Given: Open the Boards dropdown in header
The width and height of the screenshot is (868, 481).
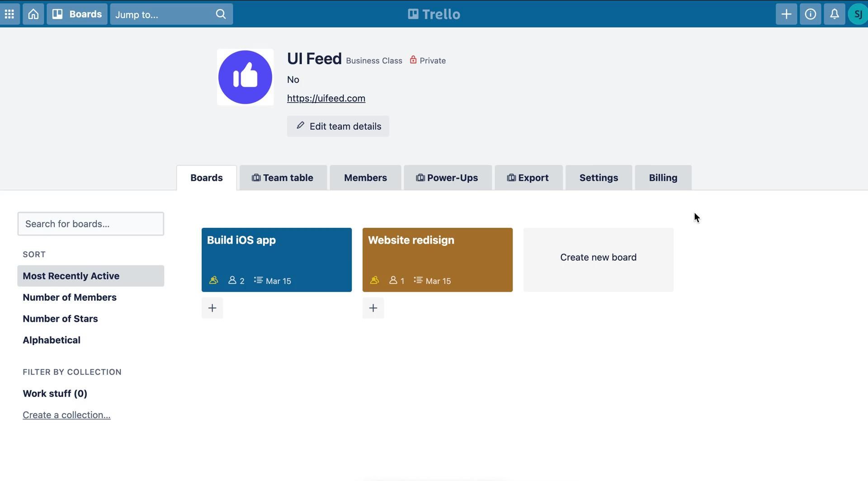Looking at the screenshot, I should [x=77, y=14].
